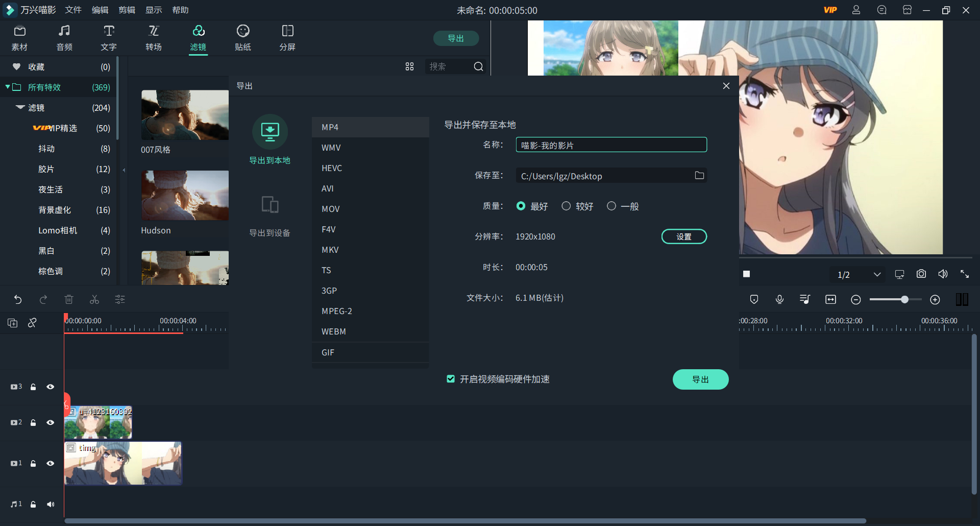Click the delete trash icon in timeline toolbar

pos(69,300)
